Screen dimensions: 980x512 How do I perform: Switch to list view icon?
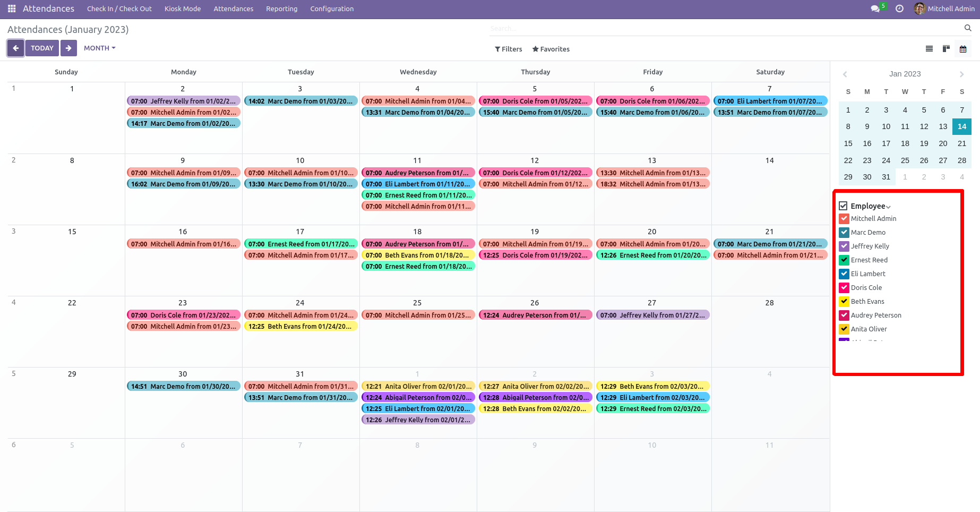pyautogui.click(x=929, y=49)
